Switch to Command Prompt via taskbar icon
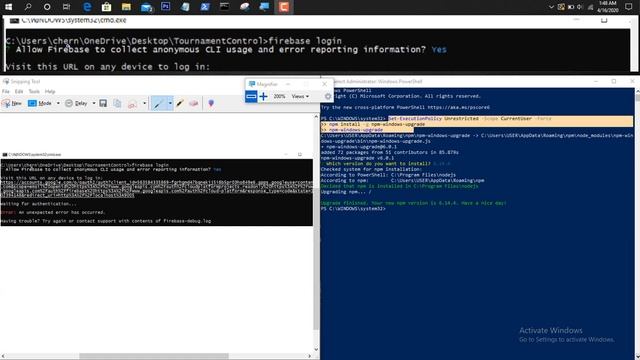 pyautogui.click(x=224, y=7)
